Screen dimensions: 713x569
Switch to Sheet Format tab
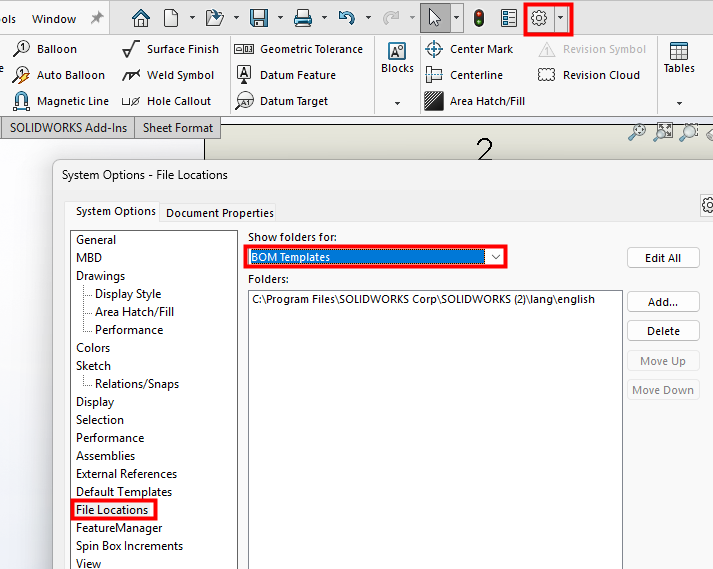point(177,128)
